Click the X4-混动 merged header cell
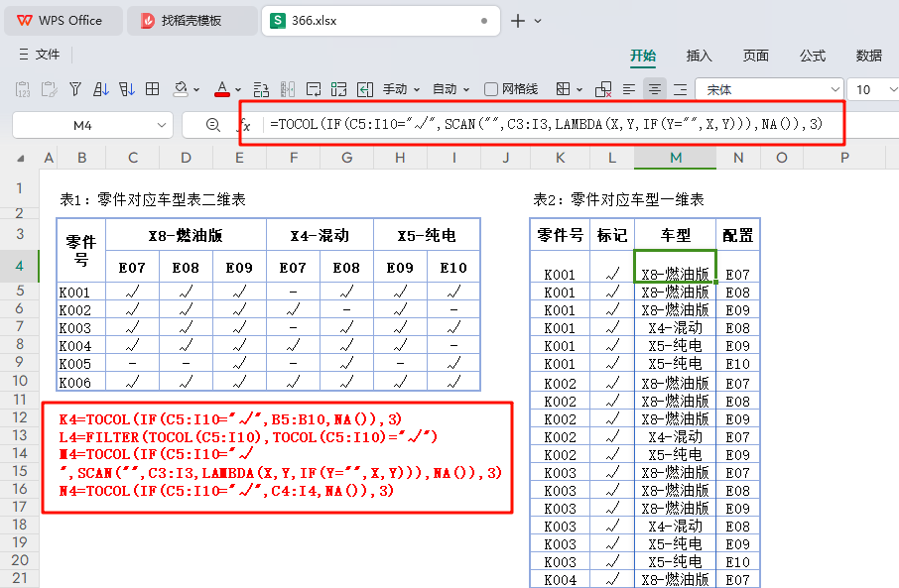Viewport: 899px width, 588px height. pos(320,235)
